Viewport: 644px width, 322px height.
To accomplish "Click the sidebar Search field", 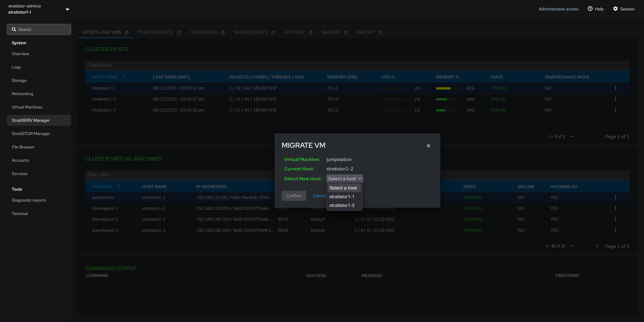I will click(39, 30).
